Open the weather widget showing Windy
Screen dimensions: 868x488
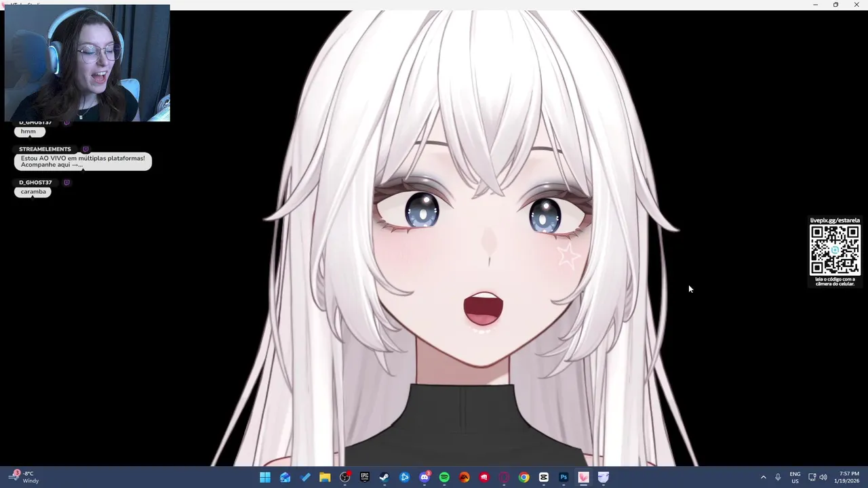[x=24, y=477]
